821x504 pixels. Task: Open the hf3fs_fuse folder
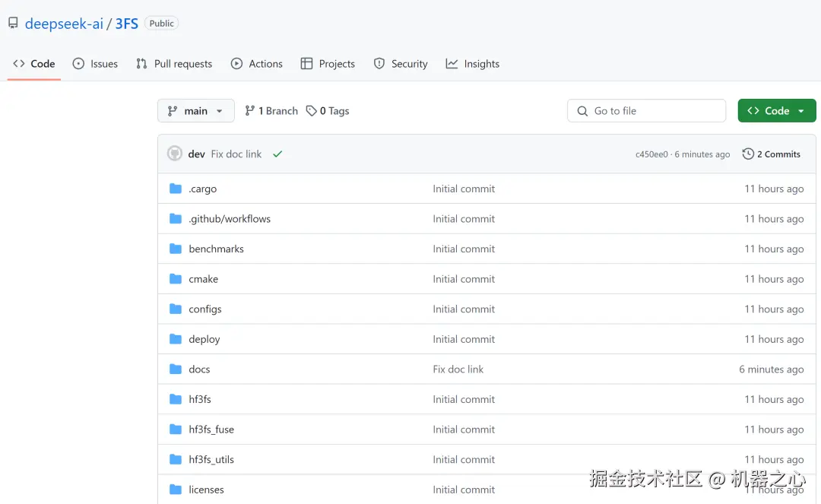click(211, 430)
